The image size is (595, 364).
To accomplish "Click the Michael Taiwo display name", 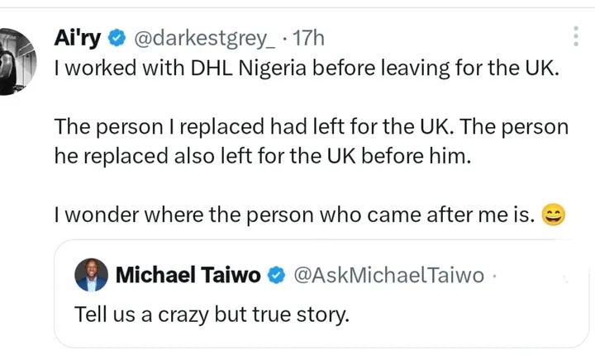I will click(190, 275).
